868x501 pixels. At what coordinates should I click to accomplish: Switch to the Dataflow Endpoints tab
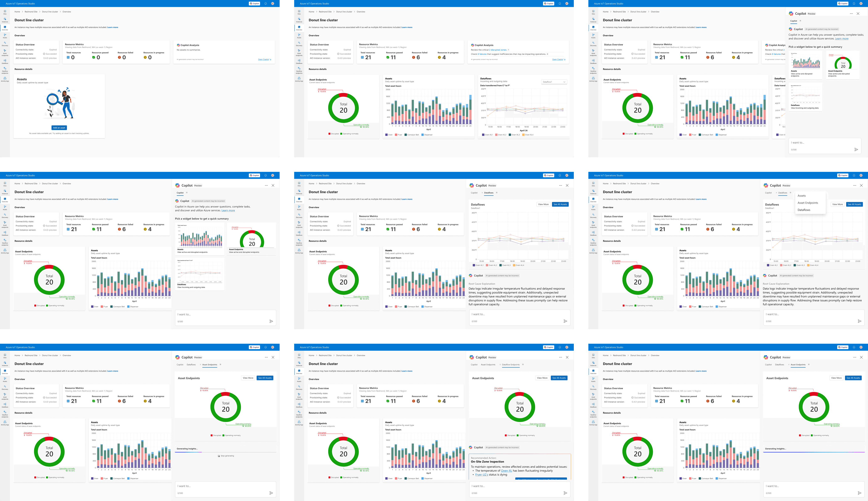click(x=511, y=365)
